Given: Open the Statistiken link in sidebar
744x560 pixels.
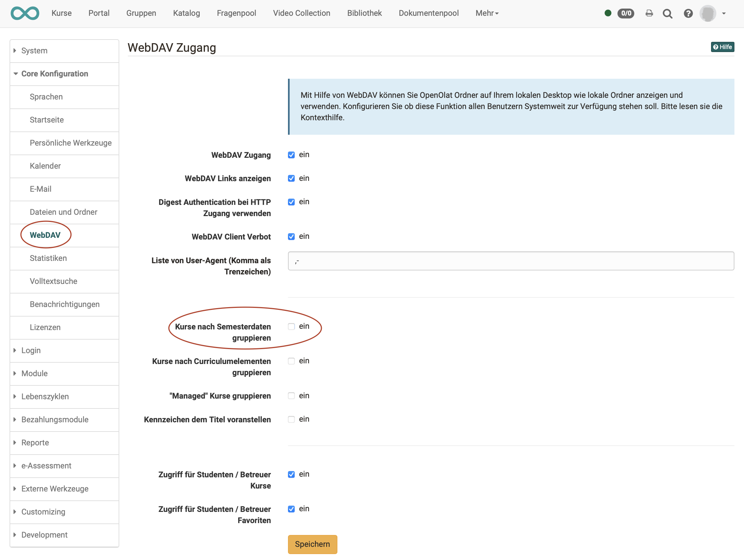Looking at the screenshot, I should [48, 258].
